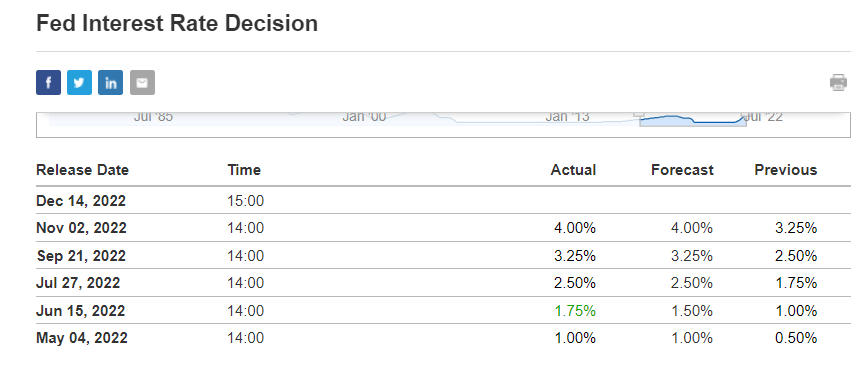Print page using the printer icon
This screenshot has height=375, width=867.
(x=838, y=82)
